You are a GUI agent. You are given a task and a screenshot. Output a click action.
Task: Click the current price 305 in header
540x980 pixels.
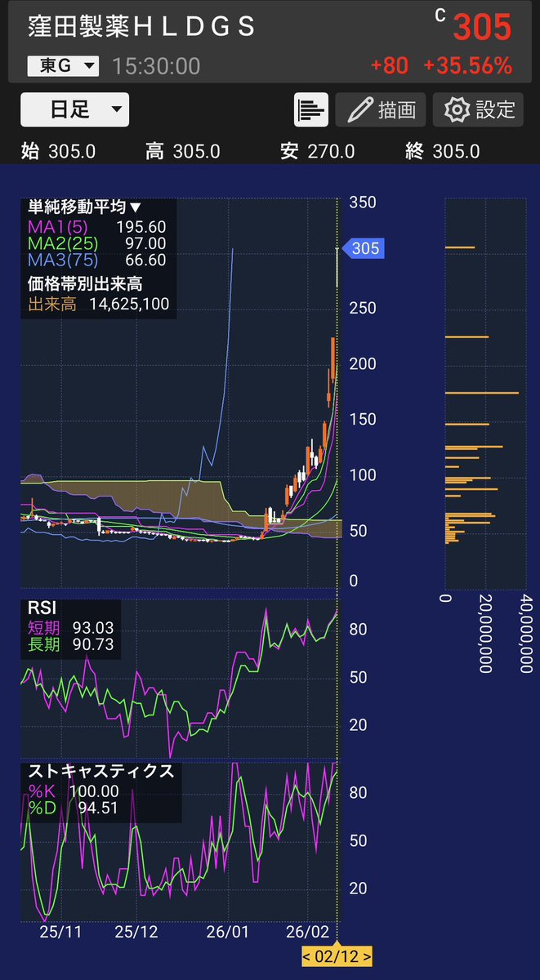[x=482, y=28]
